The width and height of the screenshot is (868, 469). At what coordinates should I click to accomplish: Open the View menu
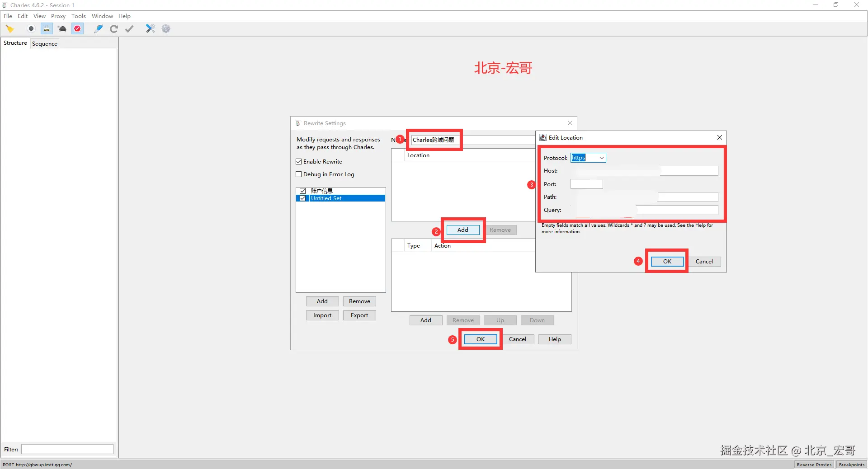pyautogui.click(x=40, y=16)
